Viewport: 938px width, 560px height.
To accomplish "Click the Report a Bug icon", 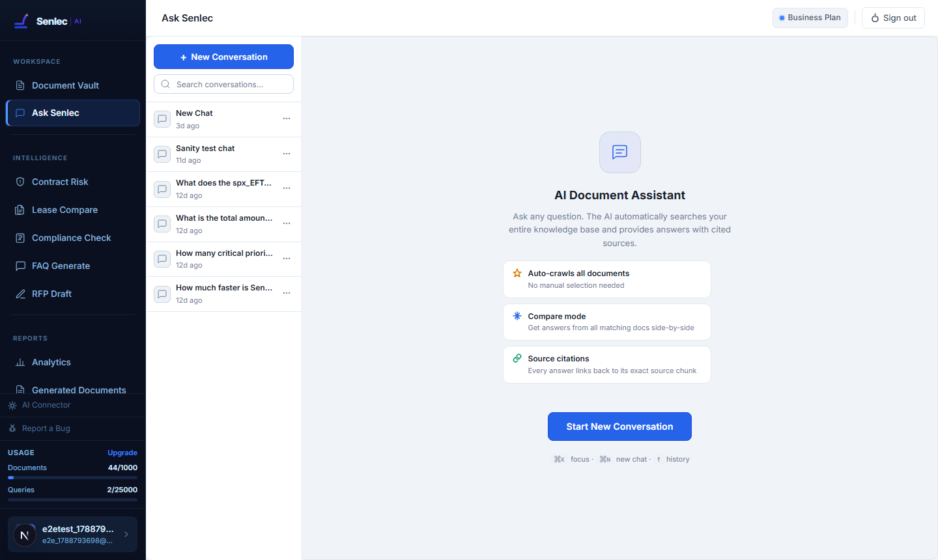I will tap(12, 428).
